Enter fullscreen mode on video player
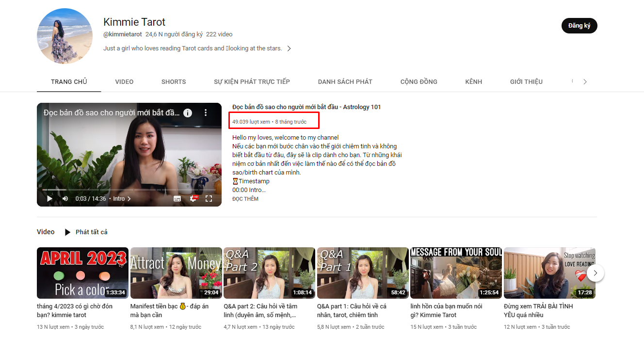Screen dimensions: 644x337 click(x=209, y=199)
